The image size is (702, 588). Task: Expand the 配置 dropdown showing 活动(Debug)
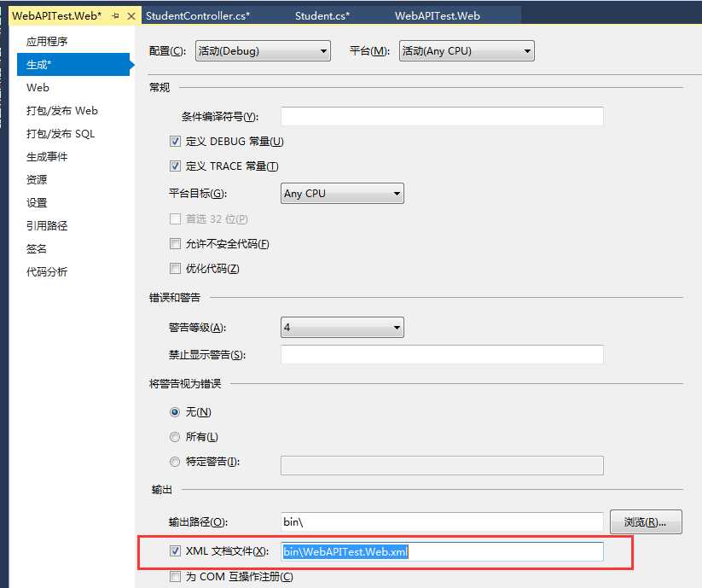[x=263, y=50]
